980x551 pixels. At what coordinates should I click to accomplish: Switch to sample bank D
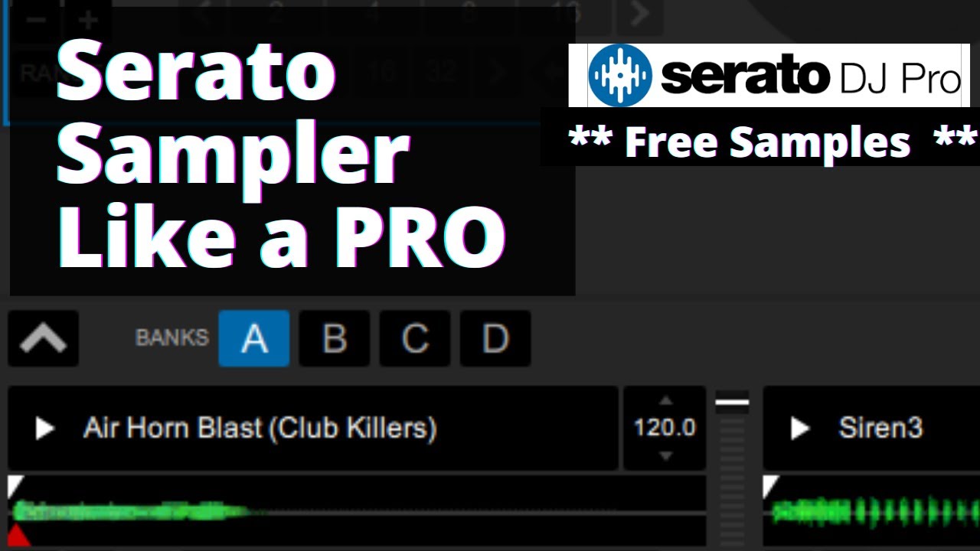pyautogui.click(x=495, y=338)
